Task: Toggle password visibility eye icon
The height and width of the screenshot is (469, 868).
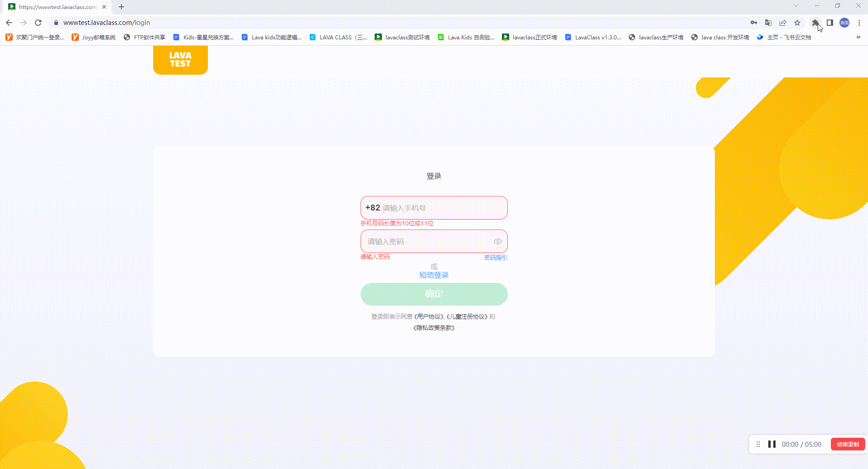Action: [x=497, y=241]
